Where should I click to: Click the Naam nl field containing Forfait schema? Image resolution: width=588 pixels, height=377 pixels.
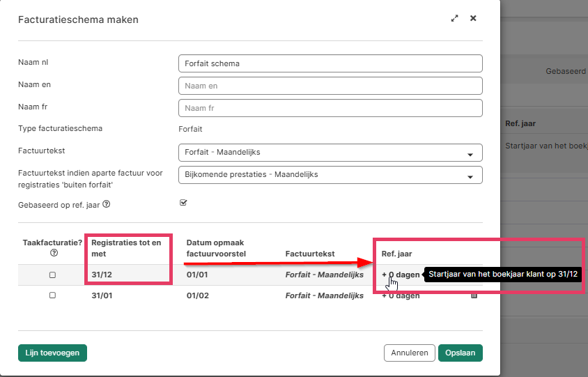330,63
